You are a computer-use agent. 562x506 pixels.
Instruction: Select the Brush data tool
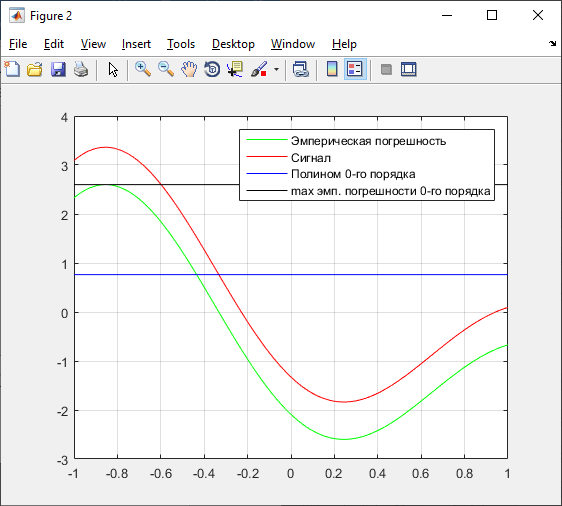pyautogui.click(x=259, y=69)
